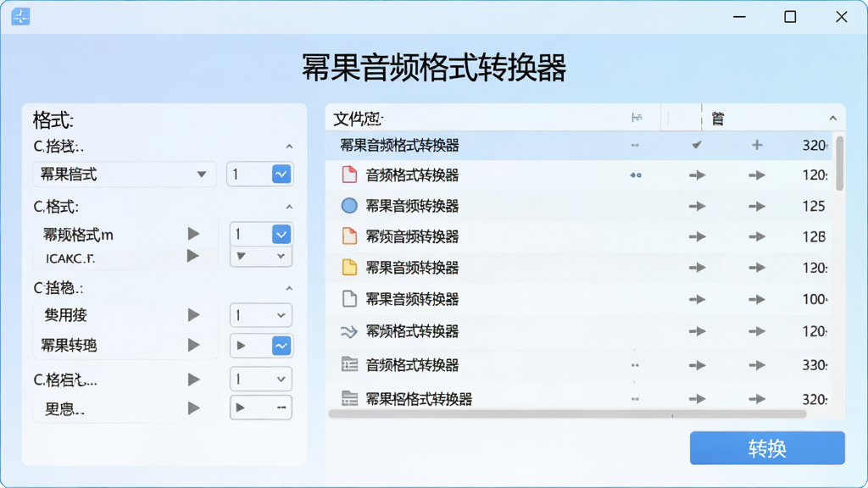The height and width of the screenshot is (488, 868).
Task: Click second arrow in the 125 row
Action: [757, 207]
